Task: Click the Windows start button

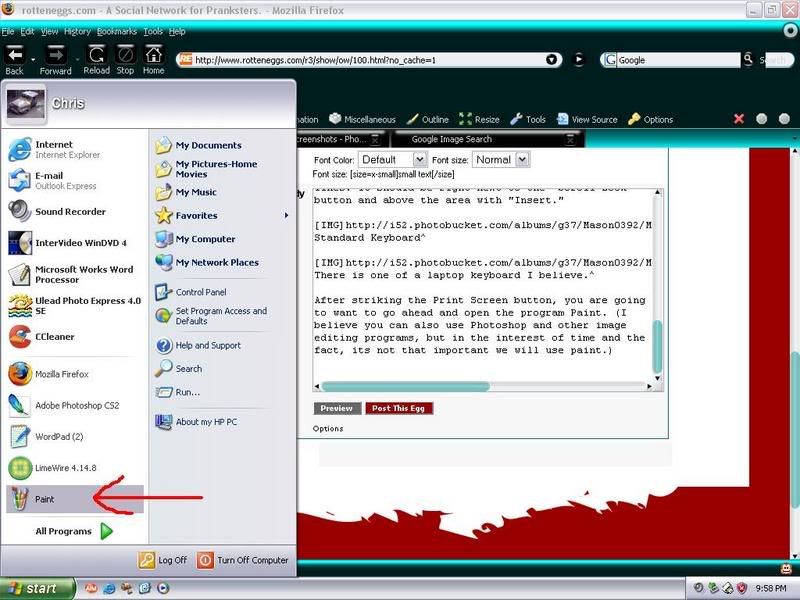Action: point(37,588)
